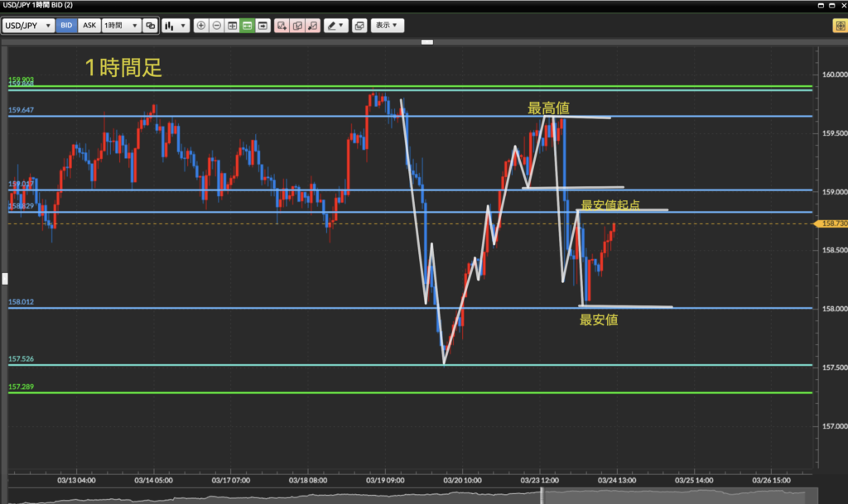Switch price display to BID
Screen dimensions: 848x504
[x=66, y=26]
